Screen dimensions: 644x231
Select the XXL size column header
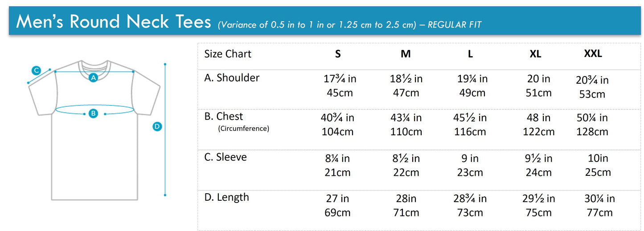[x=593, y=54]
